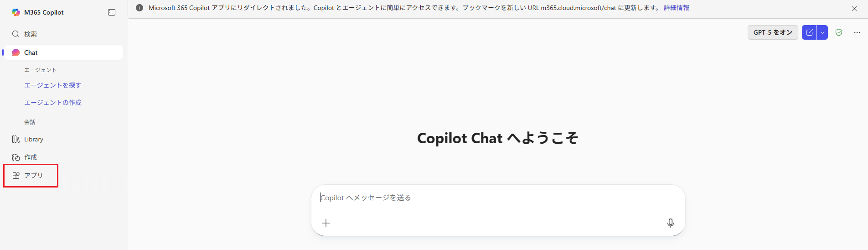Activate the microphone voice input
This screenshot has width=868, height=250.
(x=671, y=223)
